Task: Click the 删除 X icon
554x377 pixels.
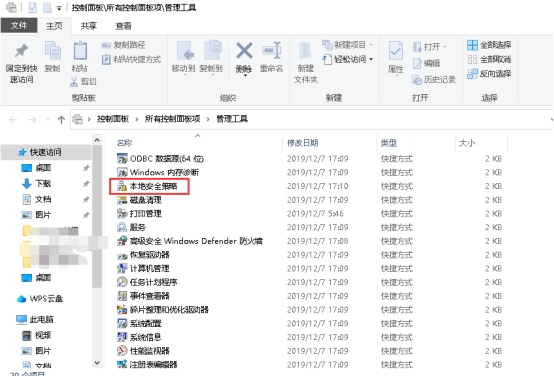Action: coord(244,51)
